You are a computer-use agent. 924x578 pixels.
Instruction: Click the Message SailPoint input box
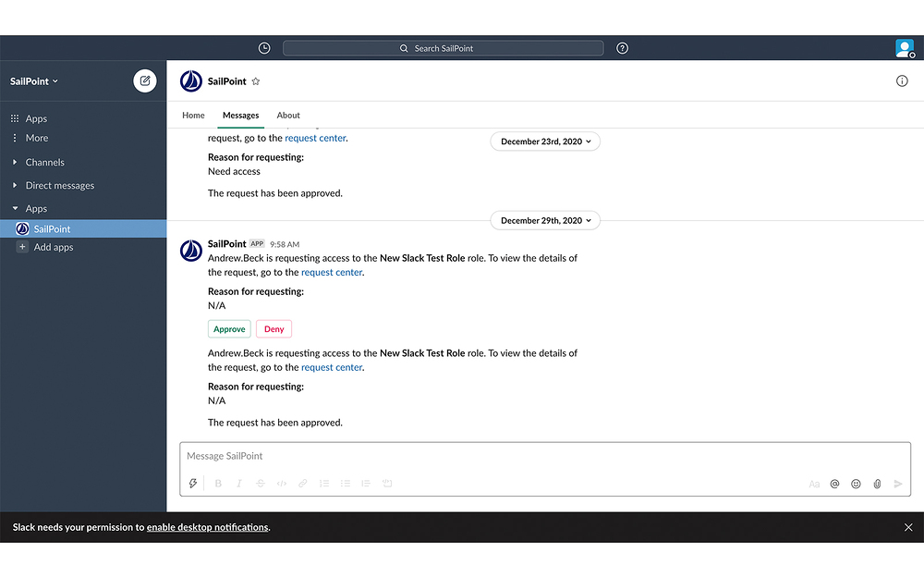click(545, 456)
